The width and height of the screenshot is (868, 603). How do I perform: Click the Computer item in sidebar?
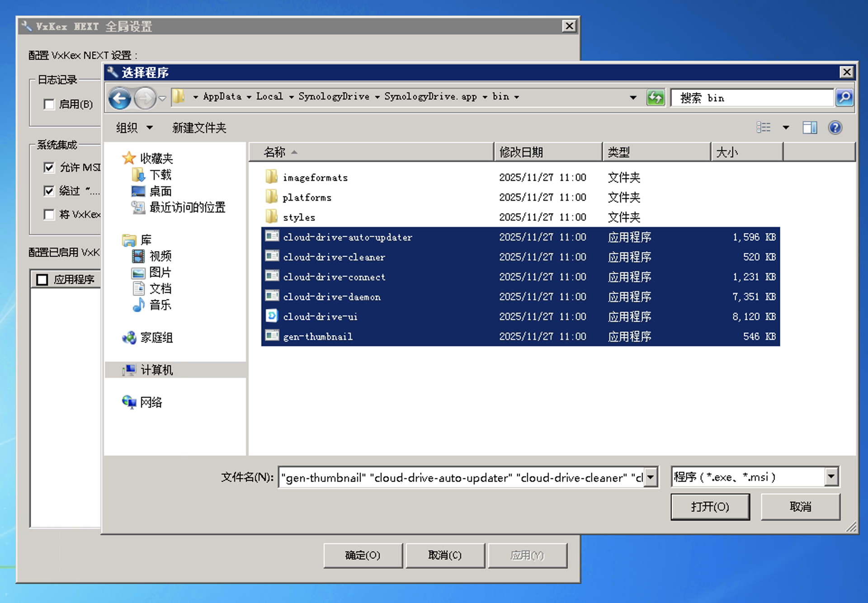tap(156, 370)
